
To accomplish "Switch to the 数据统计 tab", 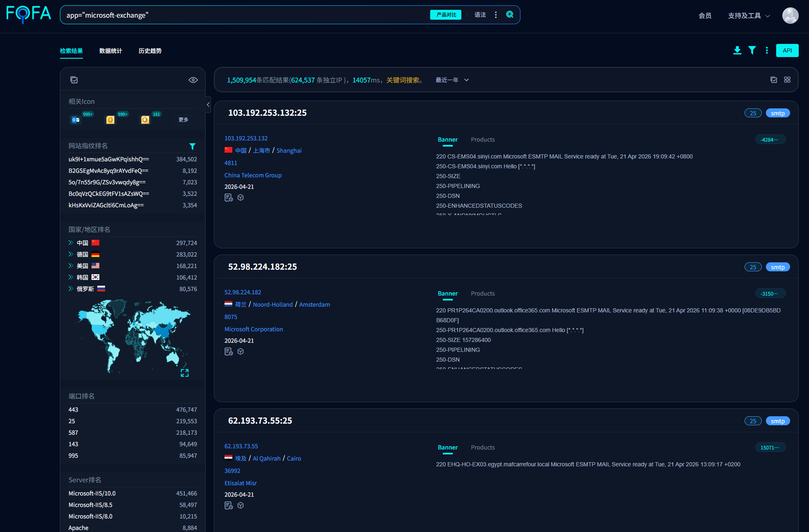I will tap(111, 51).
